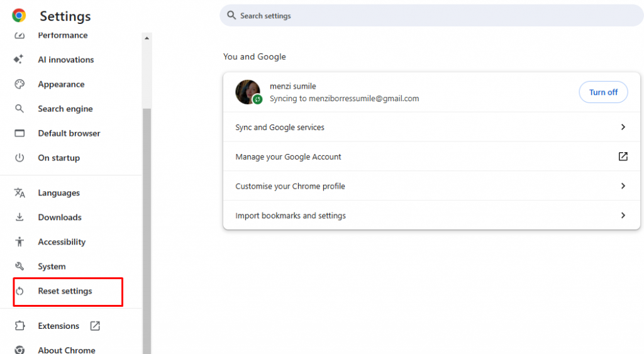Open the Languages section
This screenshot has width=644, height=354.
point(58,193)
